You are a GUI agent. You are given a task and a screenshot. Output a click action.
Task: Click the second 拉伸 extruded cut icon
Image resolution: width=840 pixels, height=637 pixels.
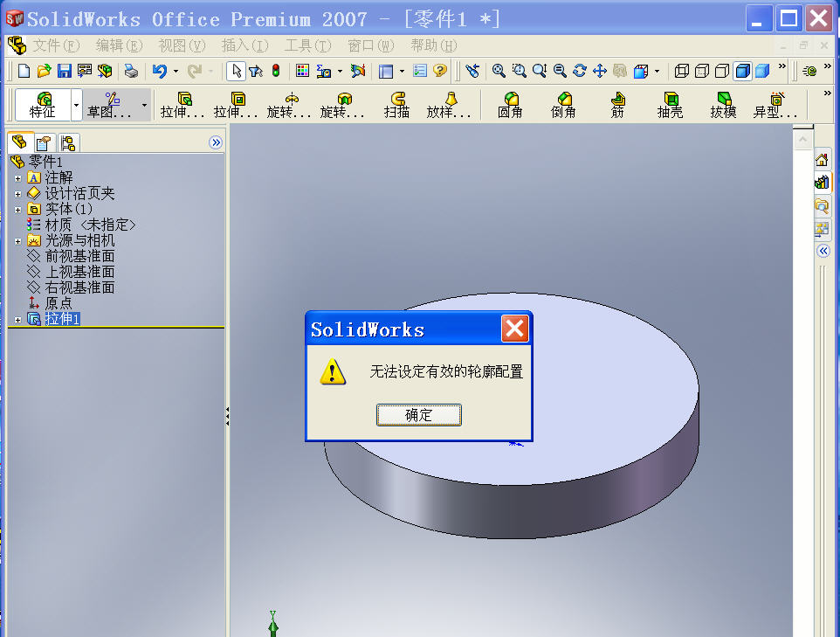tap(236, 105)
